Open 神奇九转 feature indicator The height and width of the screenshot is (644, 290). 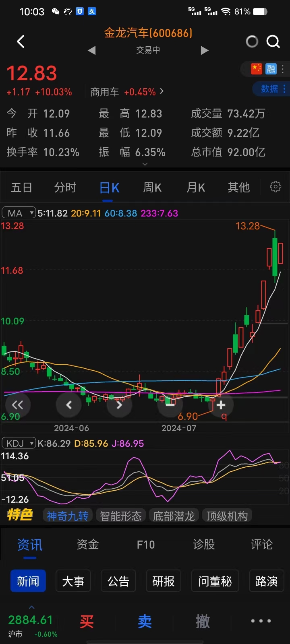(68, 516)
